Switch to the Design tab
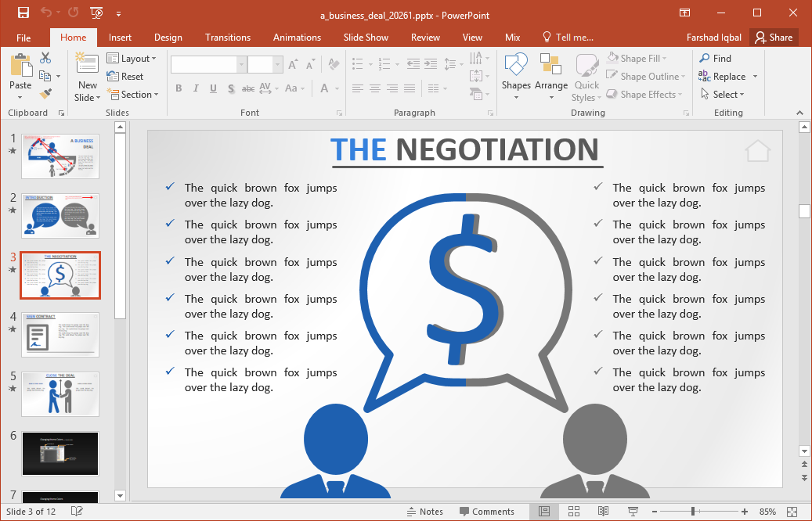This screenshot has height=521, width=812. [168, 38]
